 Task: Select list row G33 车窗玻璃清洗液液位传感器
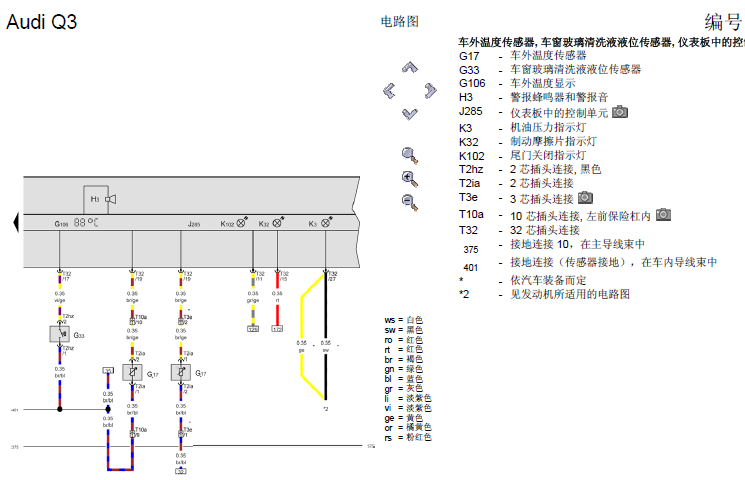point(550,69)
